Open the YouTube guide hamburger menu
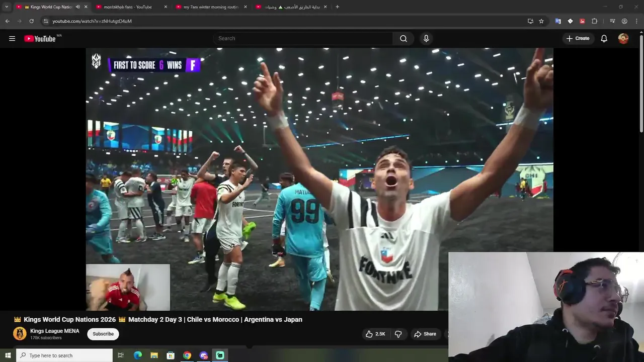 point(12,39)
